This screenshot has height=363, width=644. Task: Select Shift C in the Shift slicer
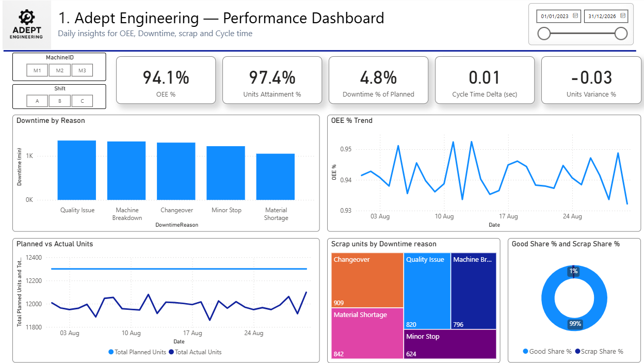[x=82, y=101]
